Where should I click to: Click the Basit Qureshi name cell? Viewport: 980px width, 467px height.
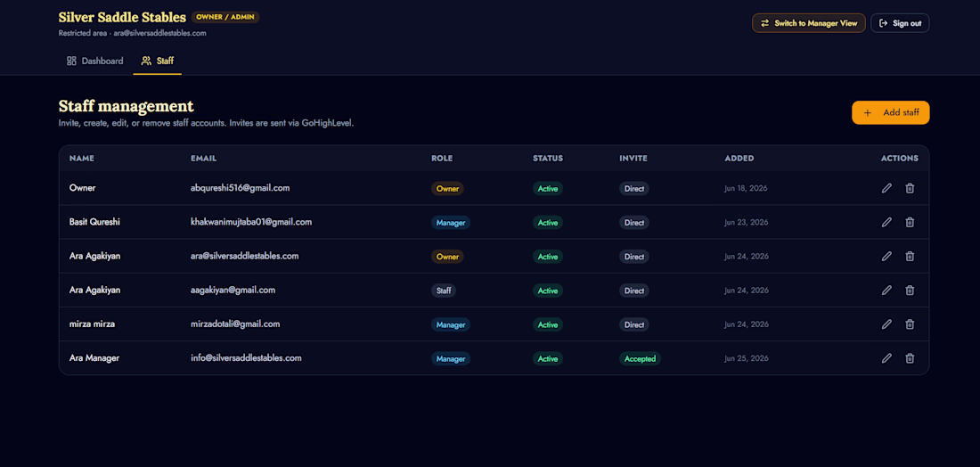coord(94,222)
